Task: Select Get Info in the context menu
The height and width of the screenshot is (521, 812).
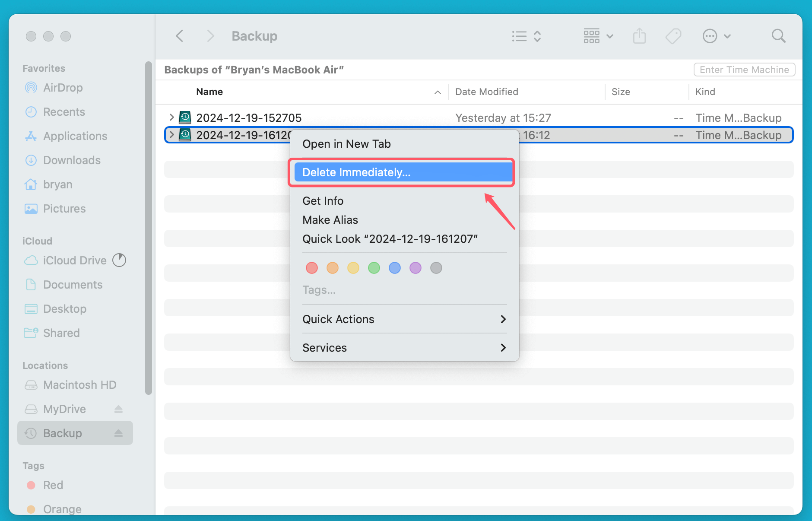Action: (x=323, y=200)
